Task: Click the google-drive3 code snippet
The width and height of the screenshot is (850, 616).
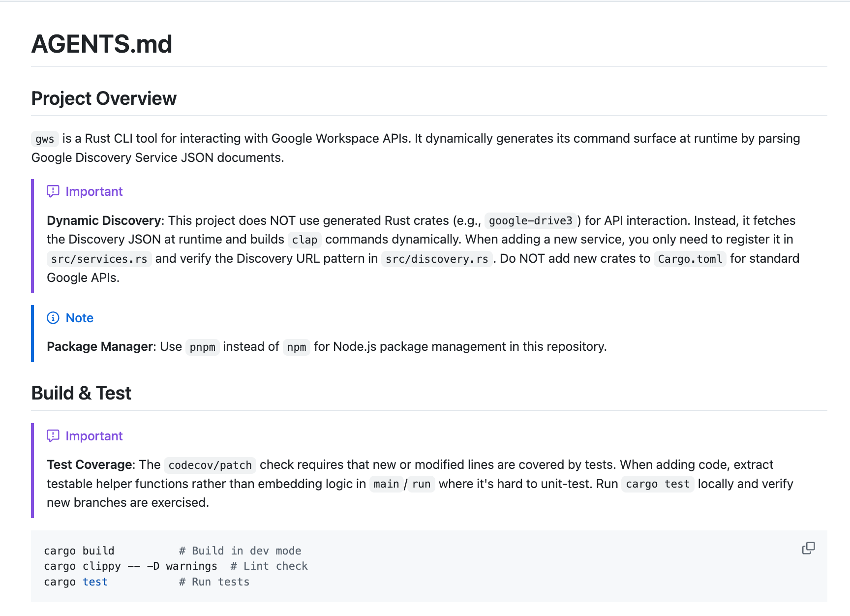Action: pyautogui.click(x=530, y=221)
